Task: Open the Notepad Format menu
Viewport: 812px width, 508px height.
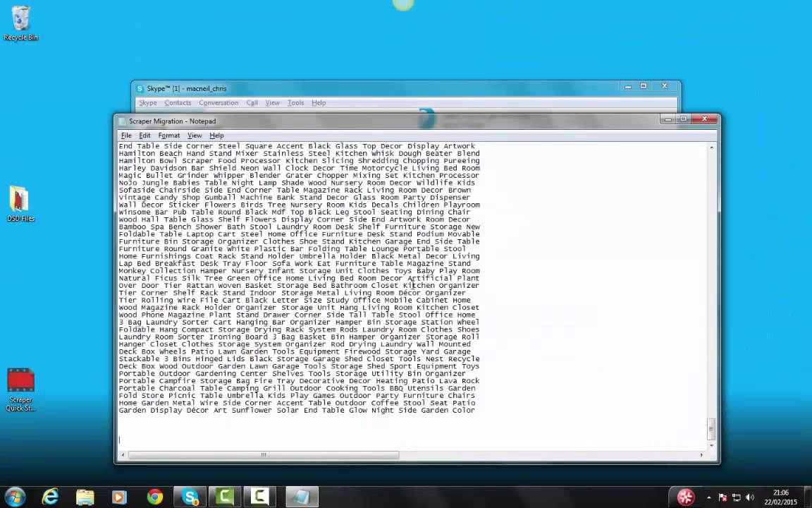Action: click(x=169, y=135)
